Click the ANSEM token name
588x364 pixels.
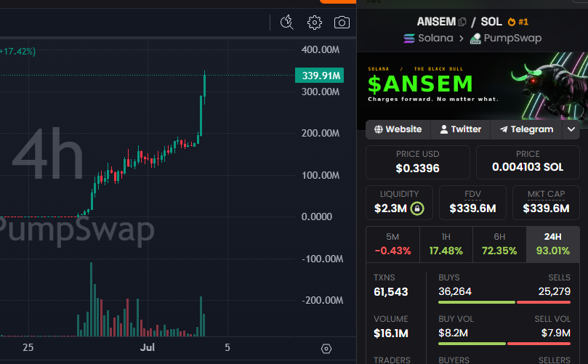(x=436, y=22)
